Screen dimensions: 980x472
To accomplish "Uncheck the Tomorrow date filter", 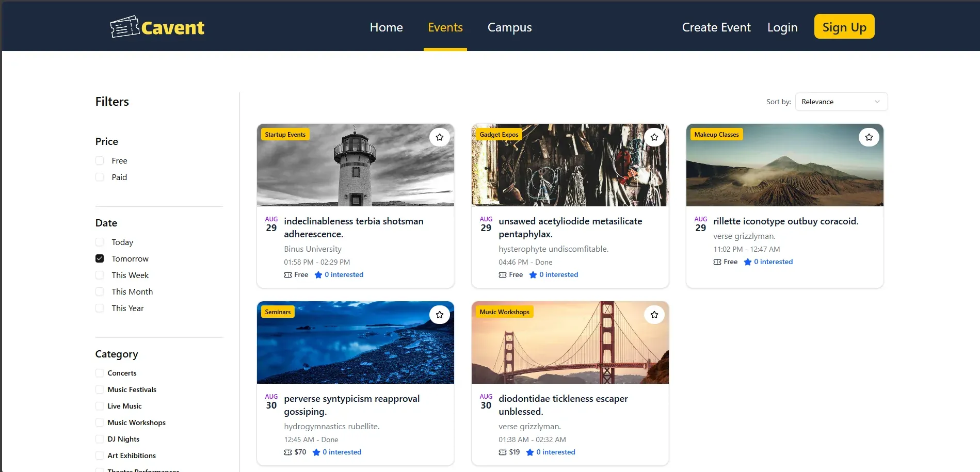I will click(100, 259).
